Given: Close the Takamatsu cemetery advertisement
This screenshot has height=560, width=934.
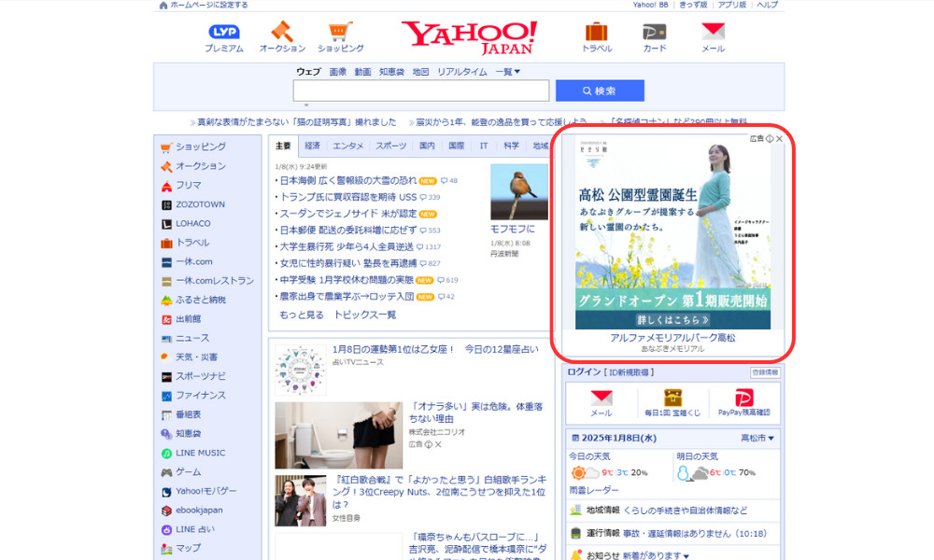Looking at the screenshot, I should (780, 139).
